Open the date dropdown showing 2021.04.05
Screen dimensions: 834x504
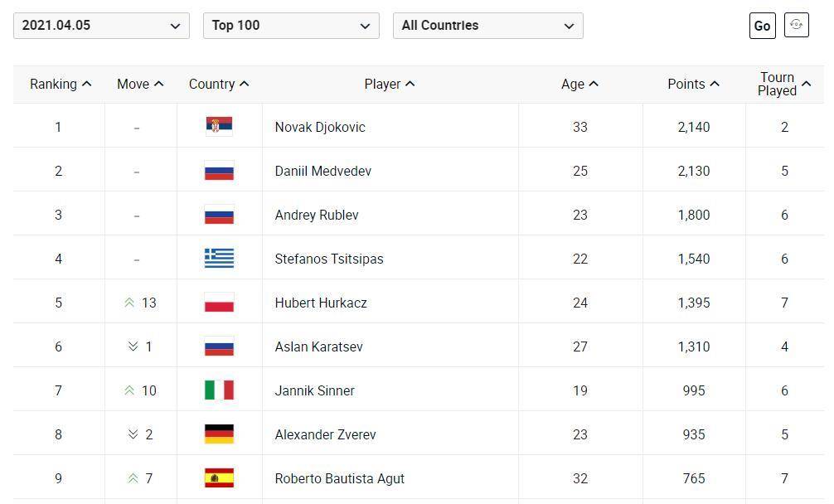point(101,26)
